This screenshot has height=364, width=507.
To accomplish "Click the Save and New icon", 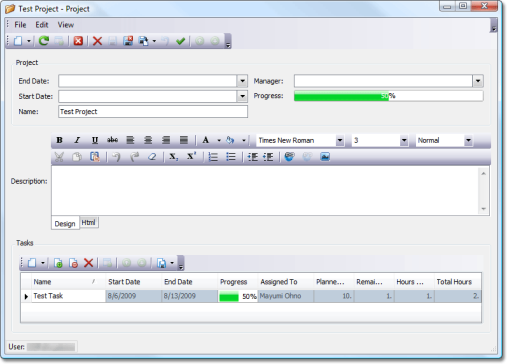I will (143, 41).
